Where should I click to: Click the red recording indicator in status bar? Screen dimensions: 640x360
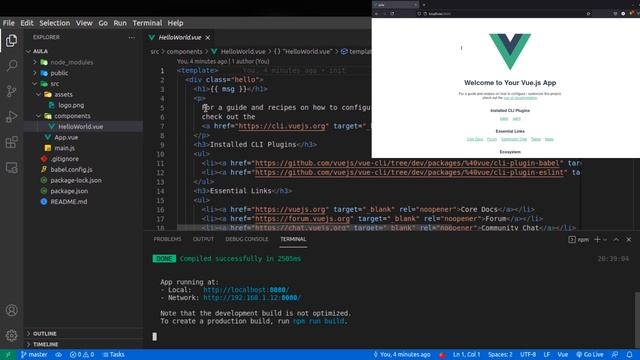tap(442, 355)
